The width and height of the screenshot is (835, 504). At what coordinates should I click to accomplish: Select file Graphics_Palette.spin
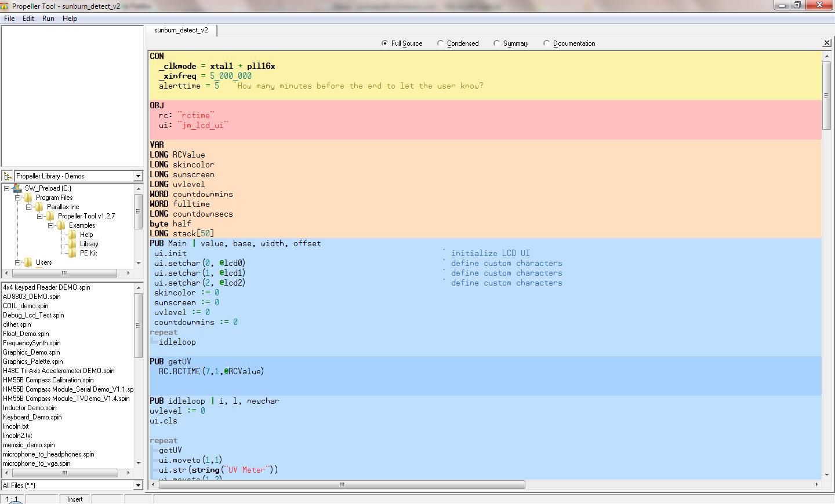(33, 361)
